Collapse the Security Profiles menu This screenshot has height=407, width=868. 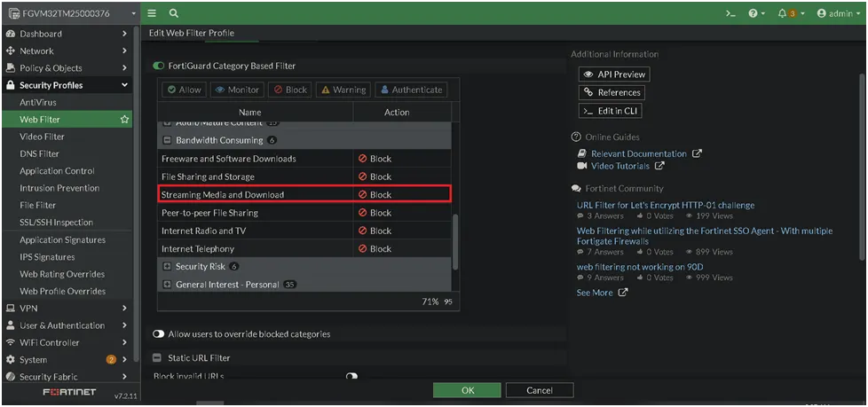[67, 85]
